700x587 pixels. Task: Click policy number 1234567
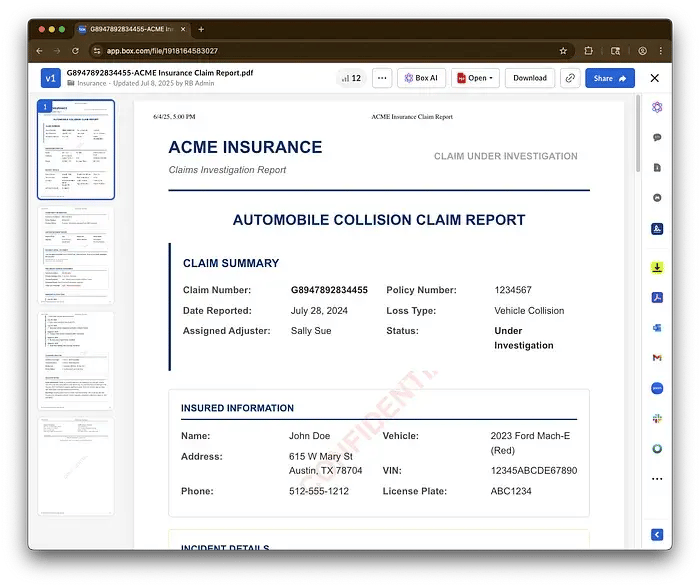pyautogui.click(x=513, y=290)
